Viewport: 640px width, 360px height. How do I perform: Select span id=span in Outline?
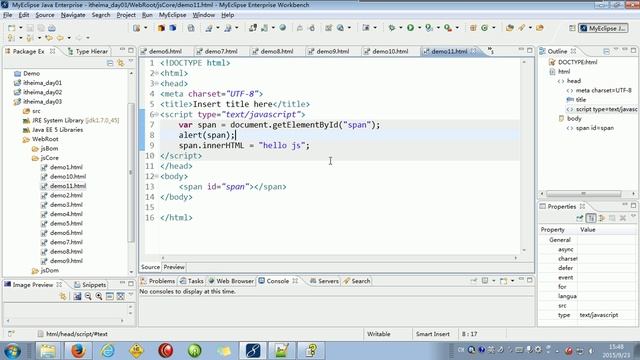(595, 128)
